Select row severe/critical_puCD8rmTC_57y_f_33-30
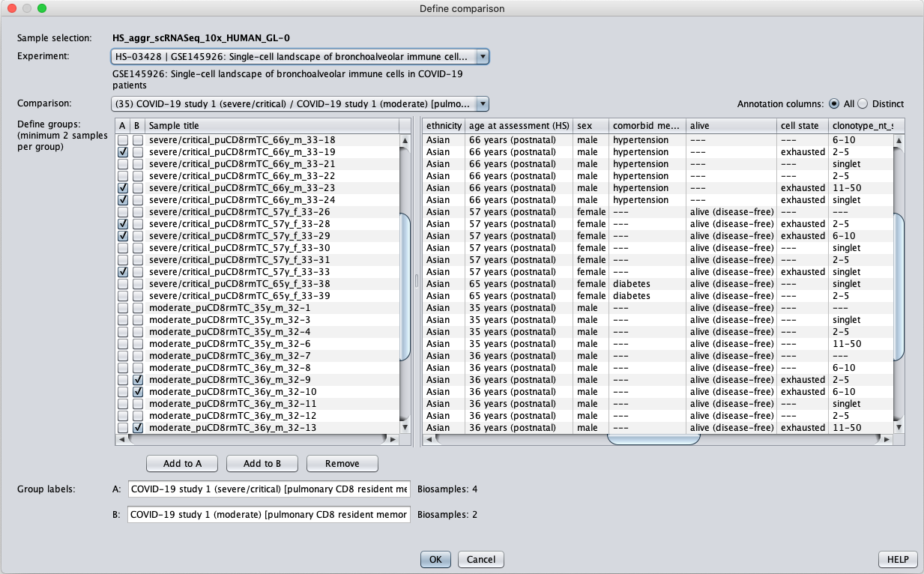 click(257, 248)
